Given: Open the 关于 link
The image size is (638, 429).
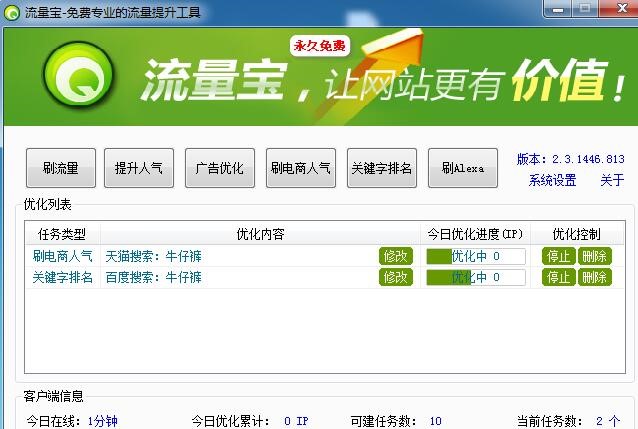Looking at the screenshot, I should click(x=612, y=180).
